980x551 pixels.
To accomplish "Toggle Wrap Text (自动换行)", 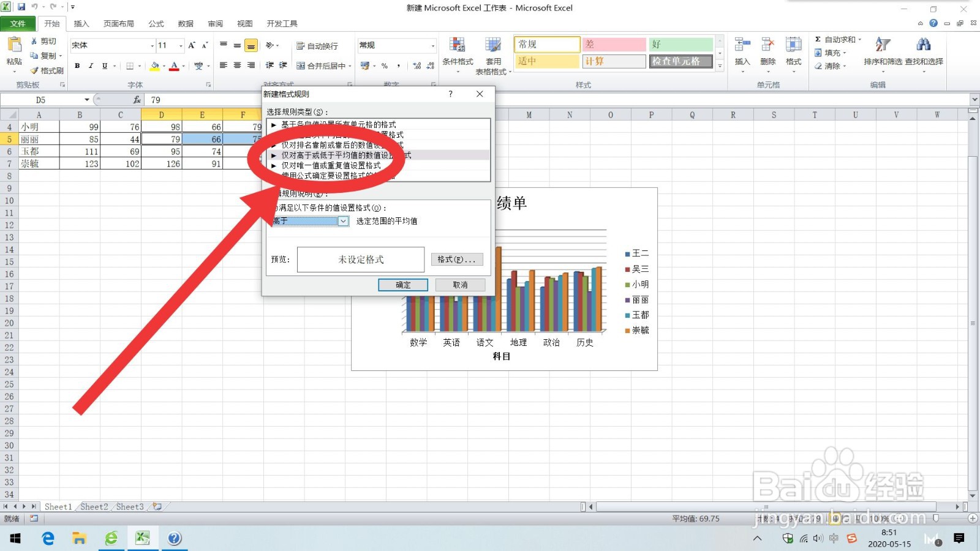I will coord(317,46).
